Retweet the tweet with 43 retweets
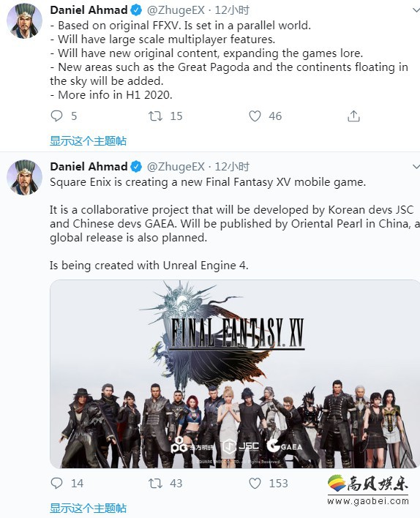The height and width of the screenshot is (518, 420). [155, 484]
